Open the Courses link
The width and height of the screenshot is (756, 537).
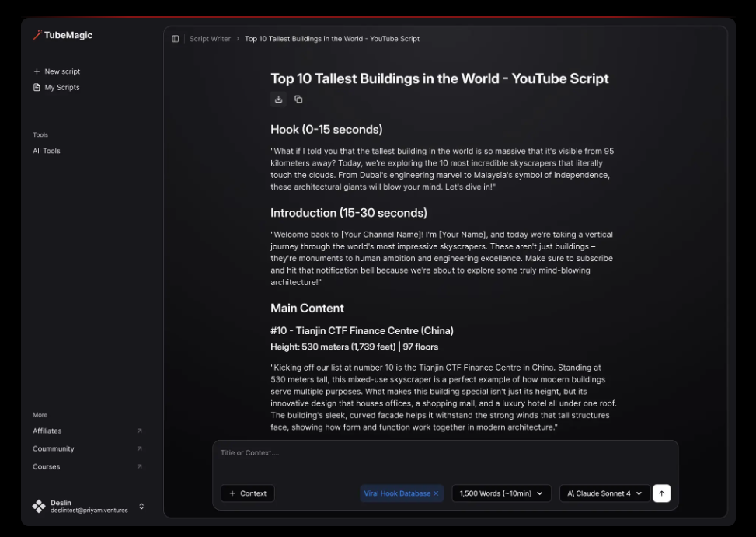[x=47, y=466]
